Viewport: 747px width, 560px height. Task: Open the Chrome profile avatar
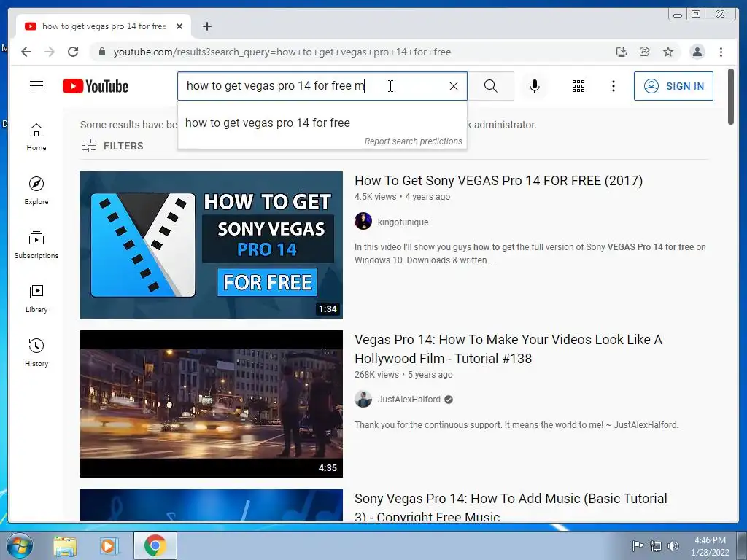click(x=697, y=52)
